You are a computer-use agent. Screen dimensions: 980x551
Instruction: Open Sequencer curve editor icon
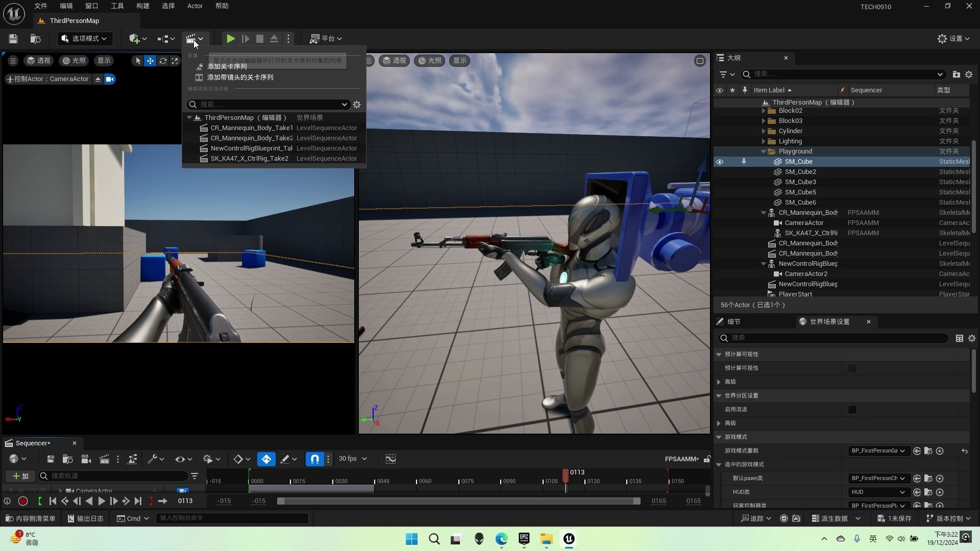390,459
